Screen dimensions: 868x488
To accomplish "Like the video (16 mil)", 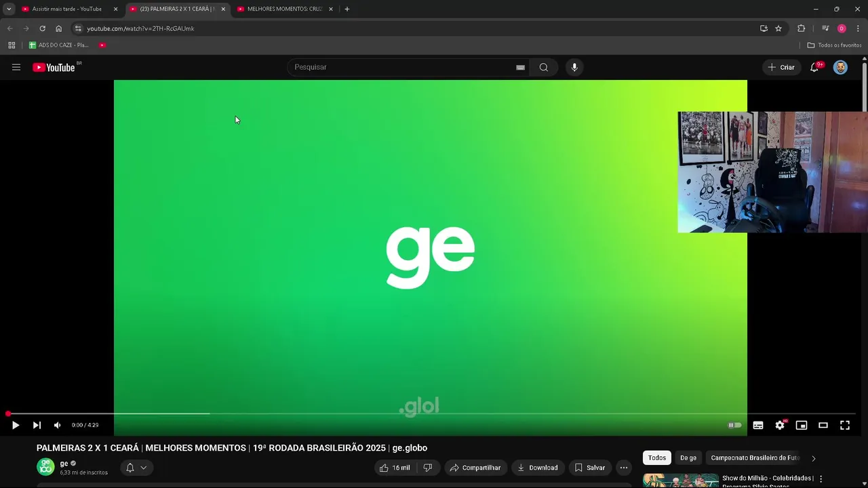I will pyautogui.click(x=395, y=468).
